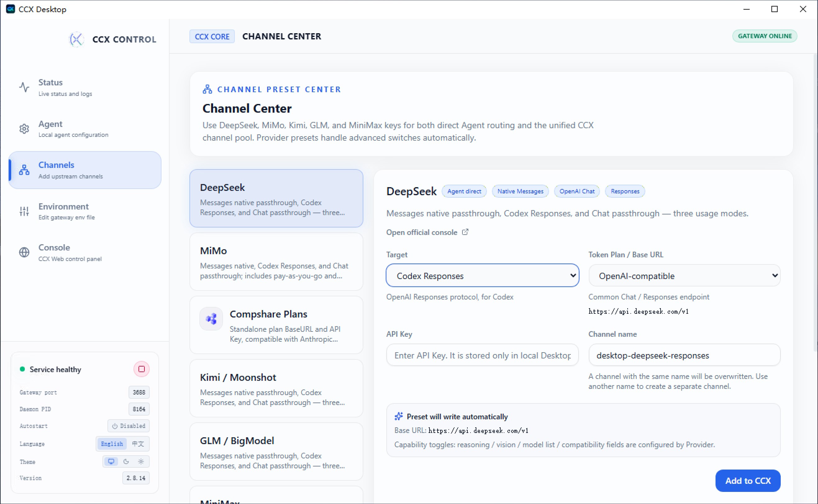The width and height of the screenshot is (818, 504).
Task: Switch to light theme sun icon
Action: (x=141, y=462)
